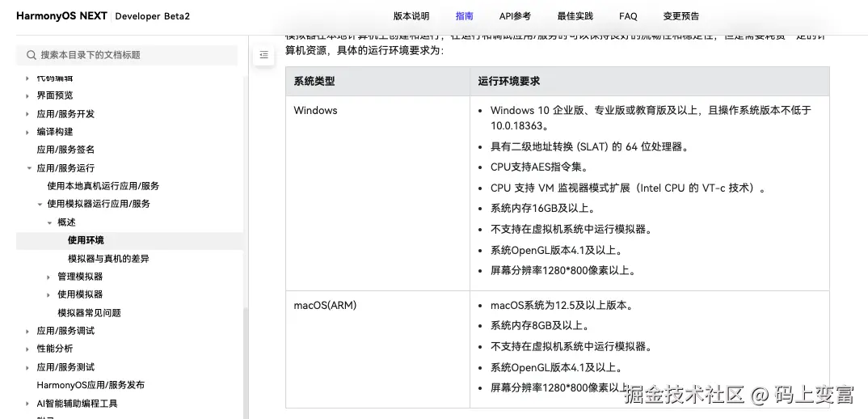Expand the 使用模拟器 tree arrow
868x419 pixels.
point(48,295)
